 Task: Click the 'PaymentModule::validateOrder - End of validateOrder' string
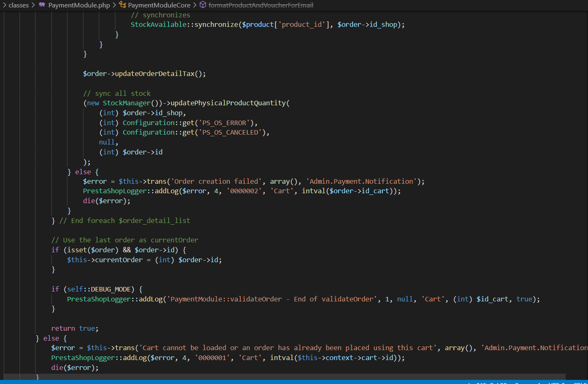tap(272, 299)
